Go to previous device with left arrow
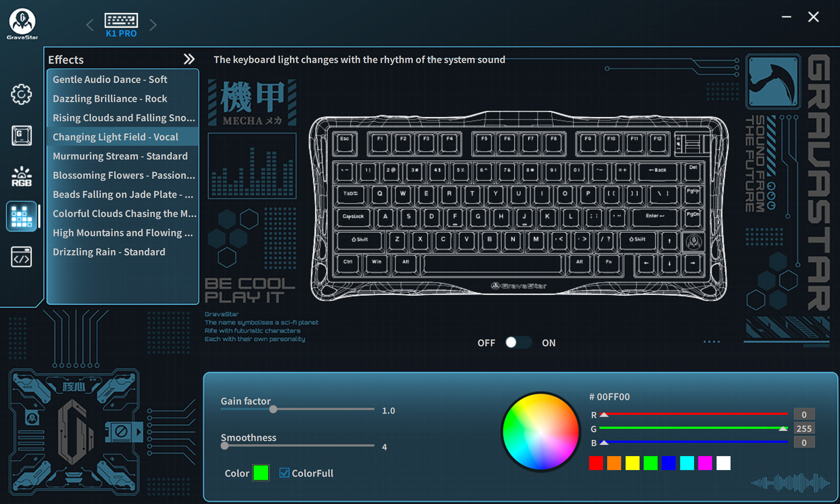 tap(89, 25)
